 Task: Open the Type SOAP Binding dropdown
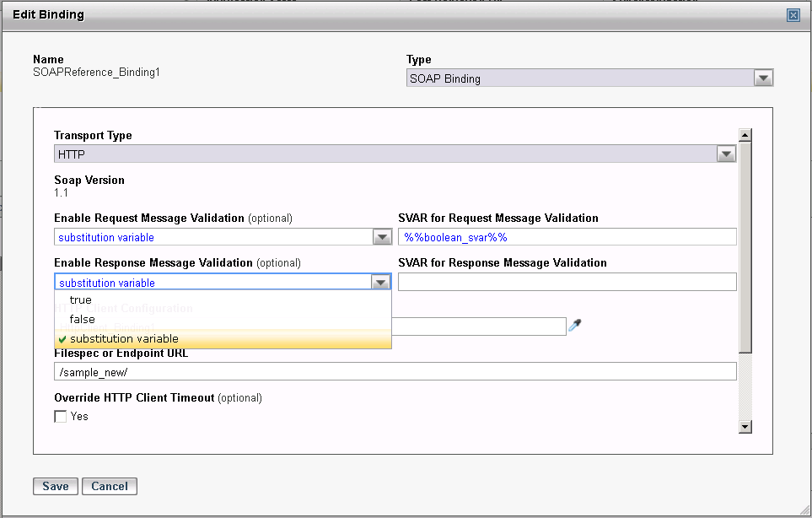coord(763,78)
